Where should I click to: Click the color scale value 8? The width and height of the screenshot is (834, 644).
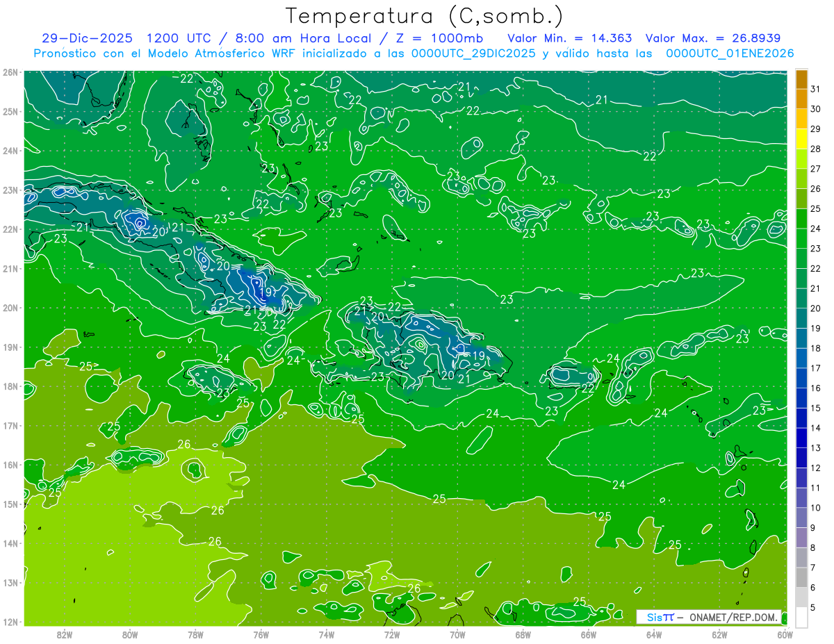(814, 548)
